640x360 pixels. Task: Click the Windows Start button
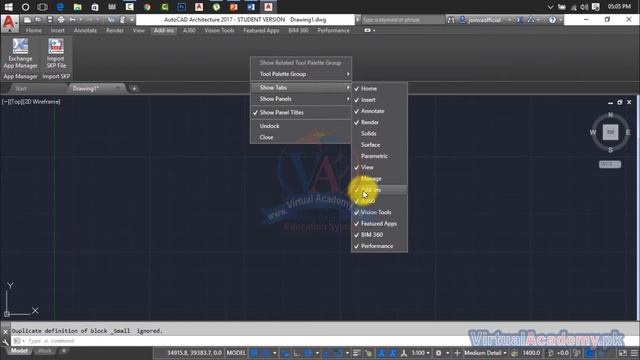[8, 7]
